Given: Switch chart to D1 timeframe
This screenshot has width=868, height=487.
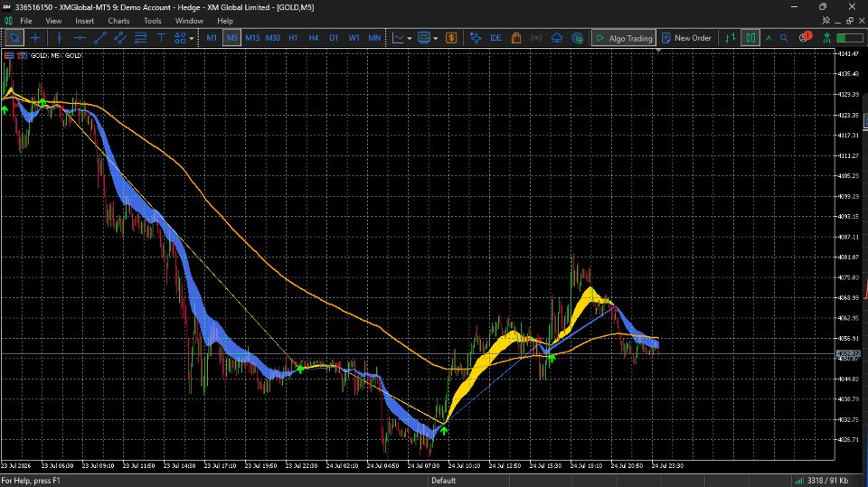Looking at the screenshot, I should coord(334,38).
